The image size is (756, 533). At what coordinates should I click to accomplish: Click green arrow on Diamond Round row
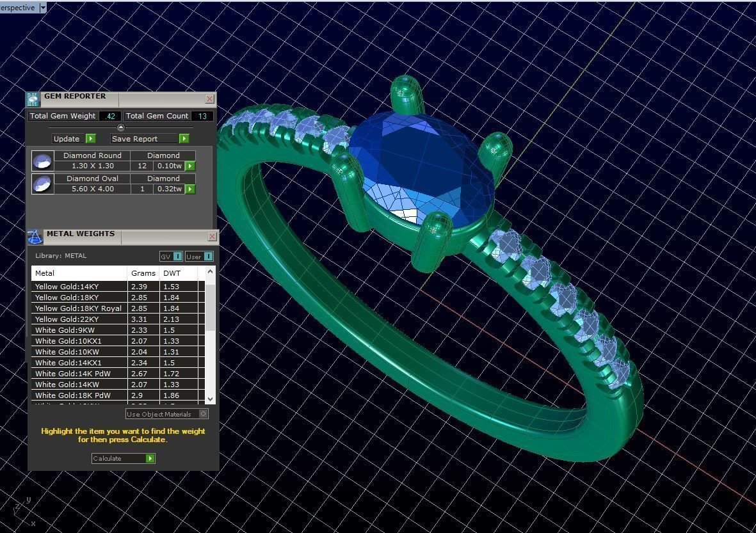[x=191, y=166]
